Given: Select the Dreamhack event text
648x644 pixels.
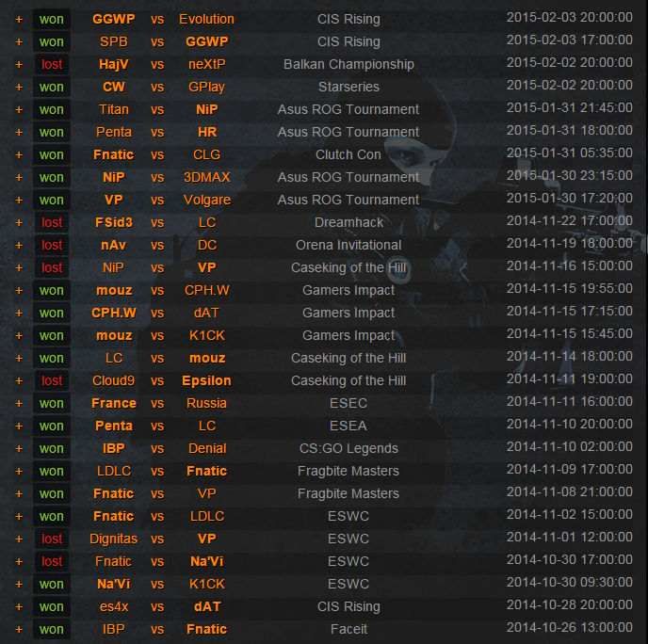Looking at the screenshot, I should [348, 222].
